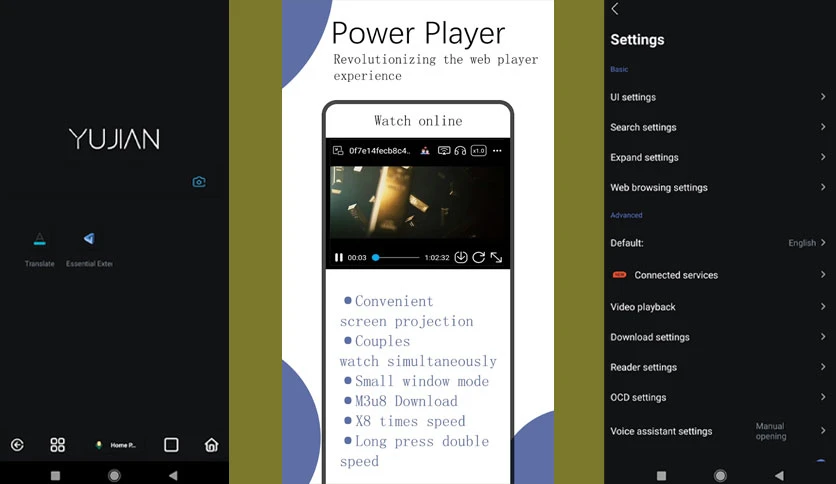This screenshot has height=484, width=836.
Task: Click the 'Small window mode' feature text
Action: (422, 381)
